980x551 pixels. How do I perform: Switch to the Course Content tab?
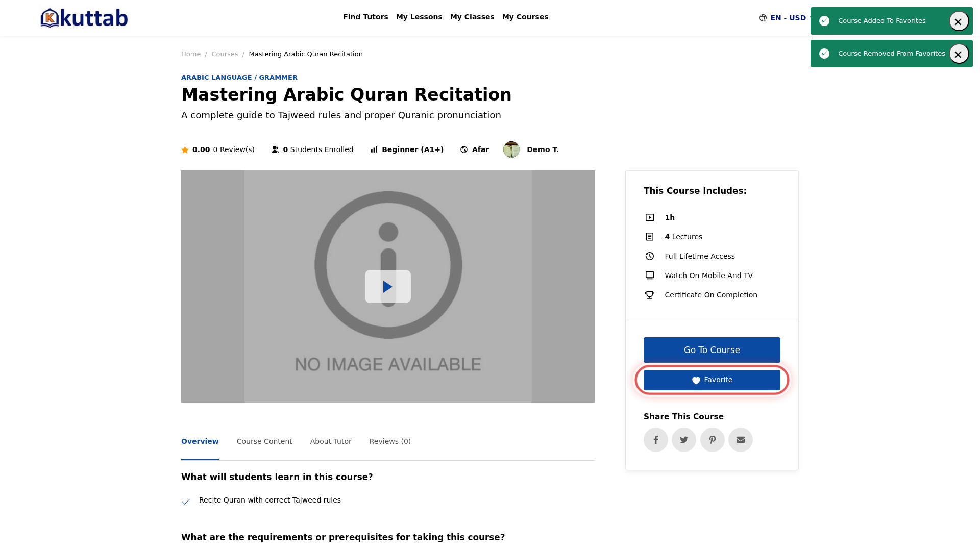[x=264, y=441]
